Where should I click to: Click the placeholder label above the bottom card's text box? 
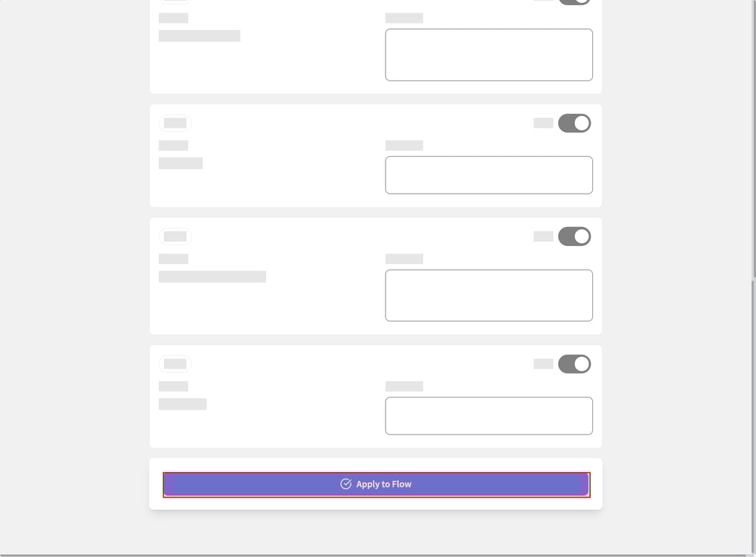pos(404,387)
